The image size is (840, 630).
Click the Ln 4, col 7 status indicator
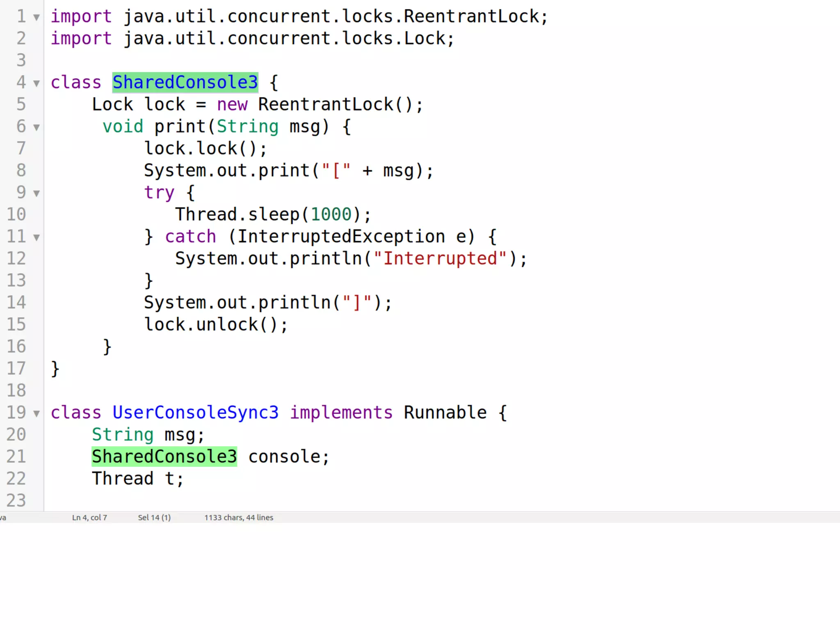(x=89, y=518)
